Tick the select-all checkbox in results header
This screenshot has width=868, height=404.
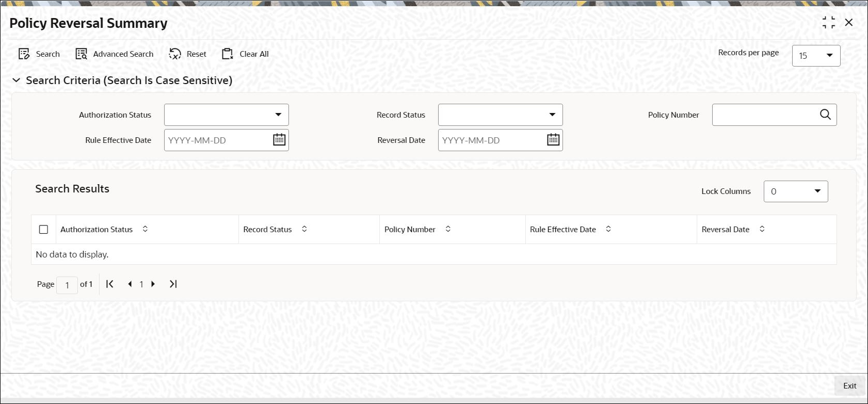pos(43,230)
